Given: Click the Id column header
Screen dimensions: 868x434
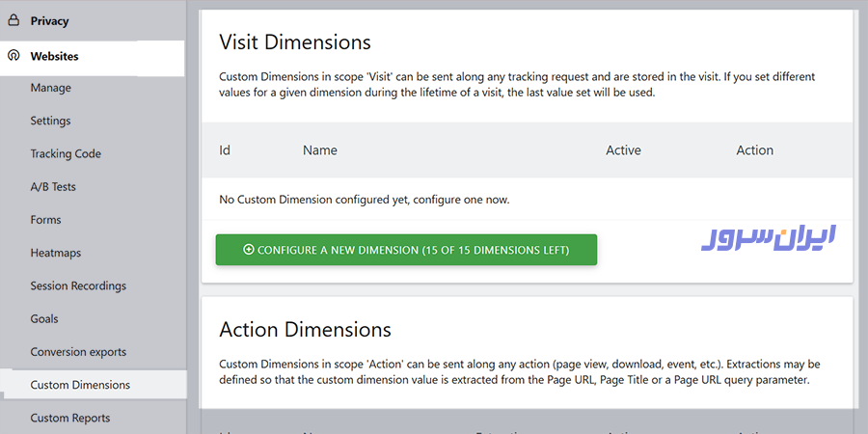Looking at the screenshot, I should click(225, 150).
